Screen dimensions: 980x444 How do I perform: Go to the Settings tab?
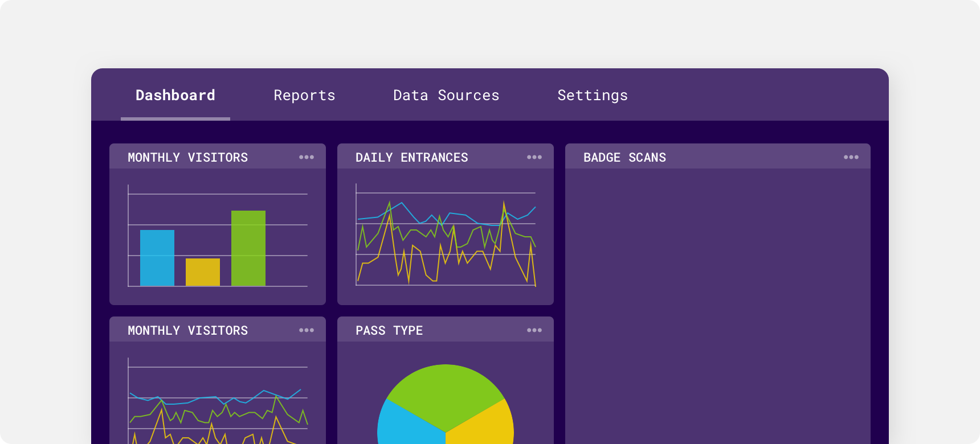click(593, 95)
